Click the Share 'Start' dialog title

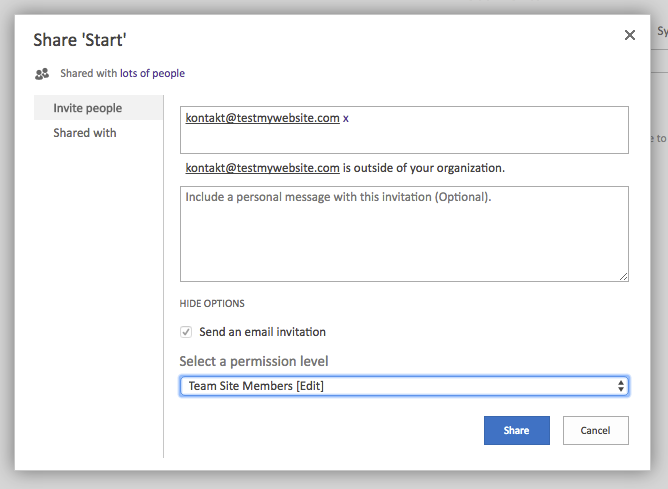pyautogui.click(x=80, y=40)
